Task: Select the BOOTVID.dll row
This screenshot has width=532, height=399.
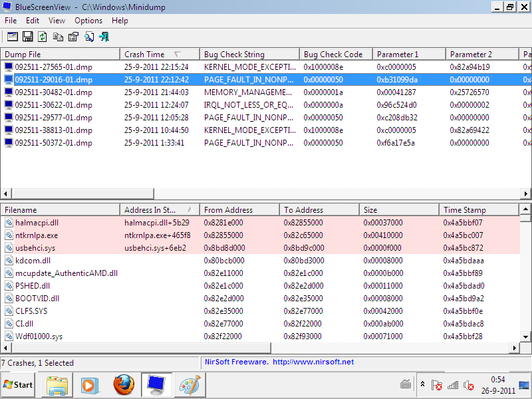Action: [x=260, y=299]
